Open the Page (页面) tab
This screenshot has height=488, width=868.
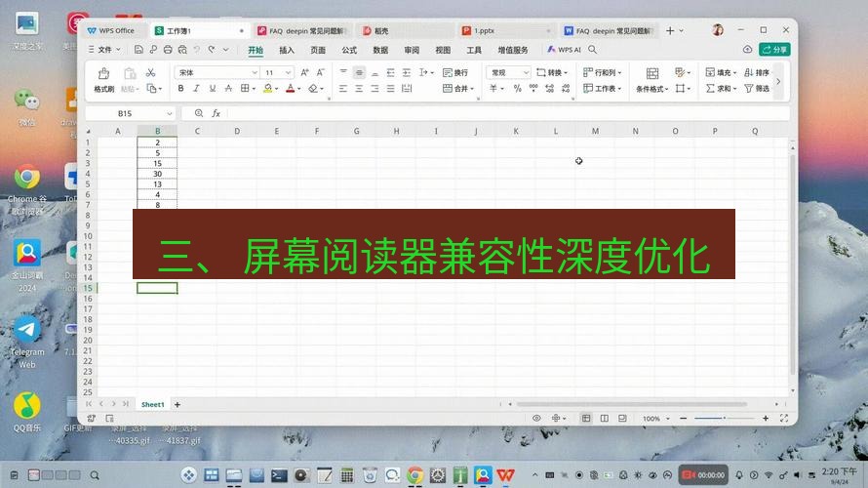click(318, 50)
